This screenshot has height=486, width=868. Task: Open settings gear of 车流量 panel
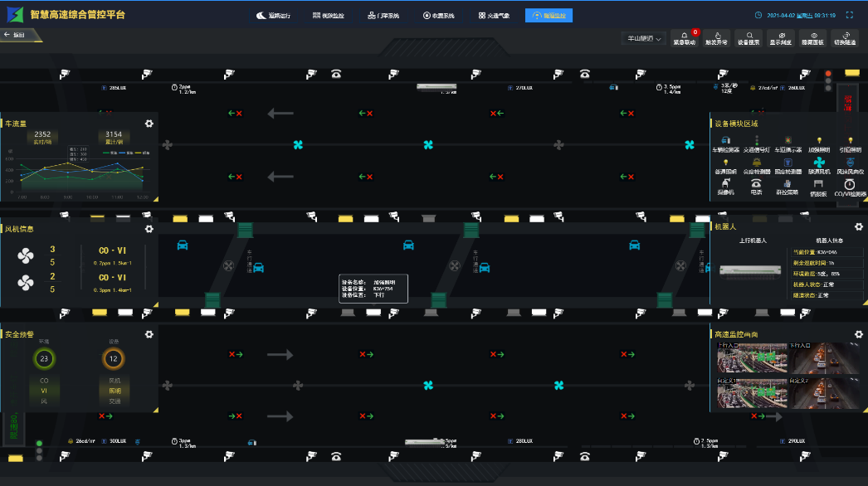pos(149,124)
